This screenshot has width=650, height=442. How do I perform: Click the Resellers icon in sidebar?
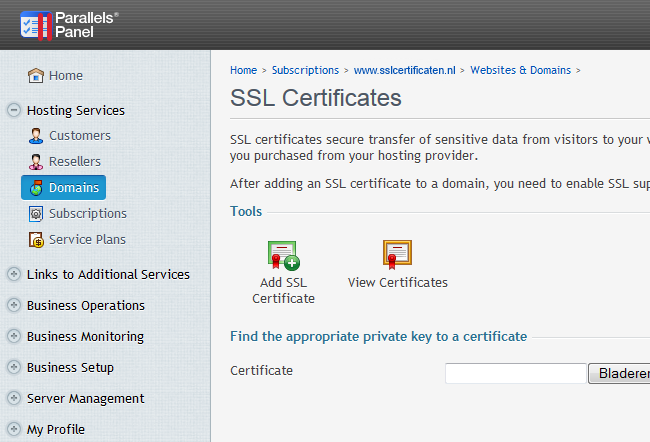36,162
